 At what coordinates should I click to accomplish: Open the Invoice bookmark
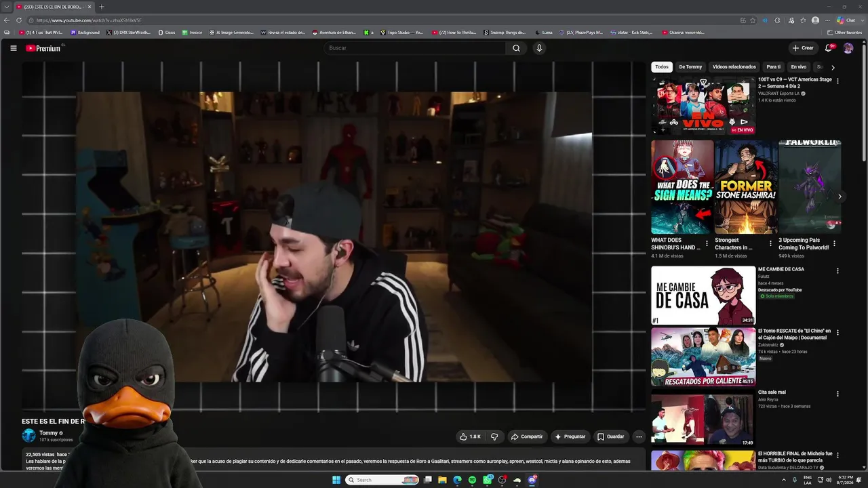point(192,33)
